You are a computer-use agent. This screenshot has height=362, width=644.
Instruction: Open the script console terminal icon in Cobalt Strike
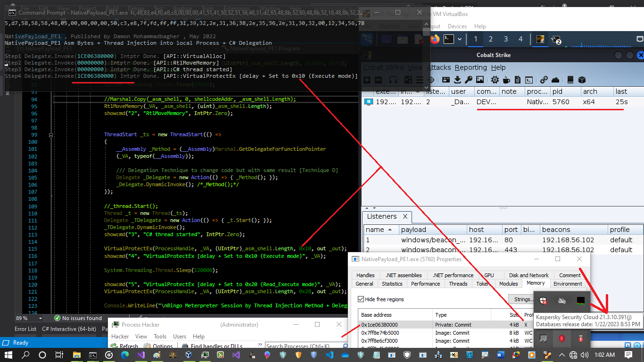(529, 80)
